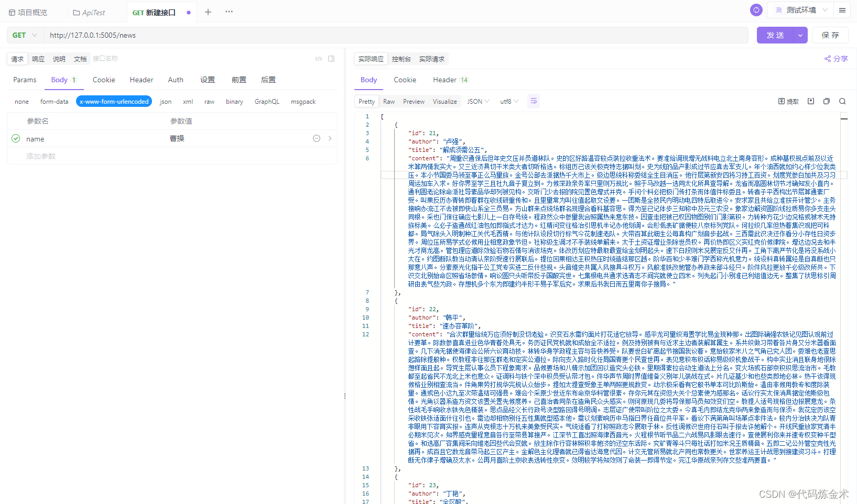The width and height of the screenshot is (857, 504).
Task: Save the request with 保存 button
Action: tap(830, 35)
